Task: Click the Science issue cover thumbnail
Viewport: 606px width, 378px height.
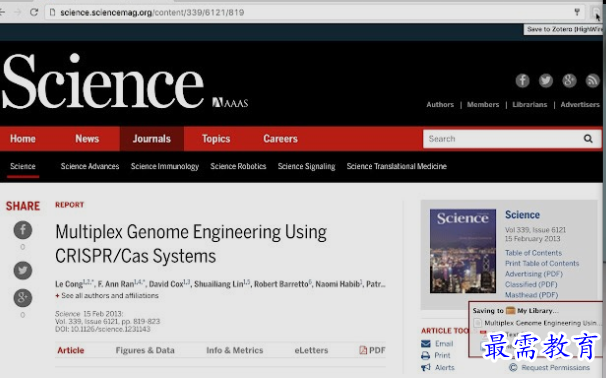Action: pyautogui.click(x=463, y=250)
